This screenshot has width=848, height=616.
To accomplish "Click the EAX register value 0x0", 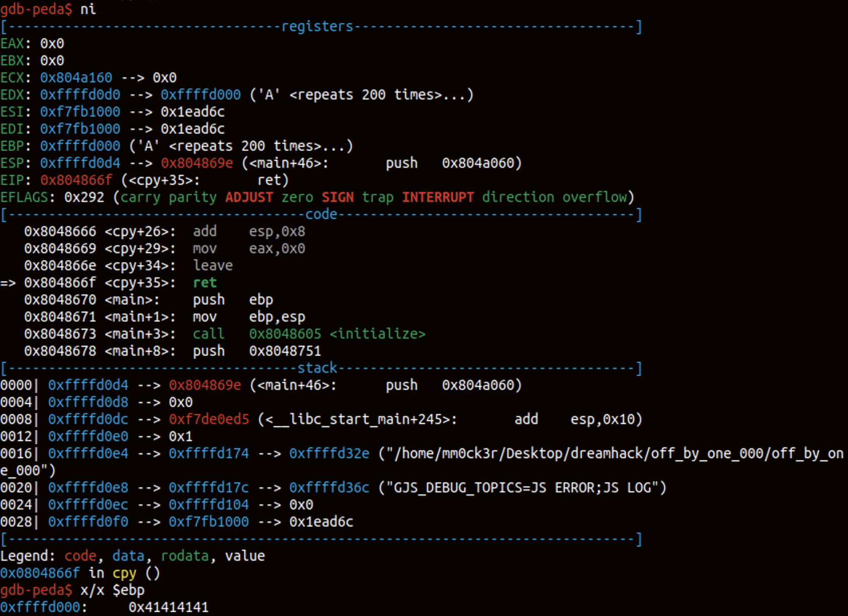I will pos(52,44).
